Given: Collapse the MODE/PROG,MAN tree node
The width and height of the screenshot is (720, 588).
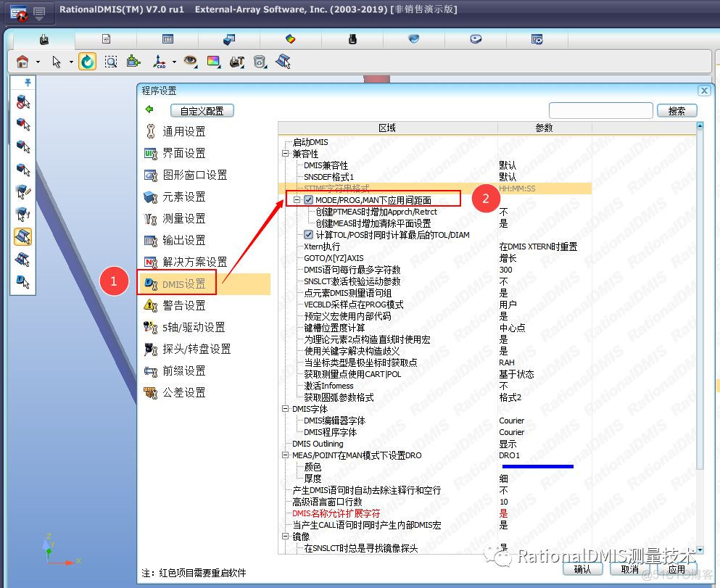Looking at the screenshot, I should pos(297,199).
